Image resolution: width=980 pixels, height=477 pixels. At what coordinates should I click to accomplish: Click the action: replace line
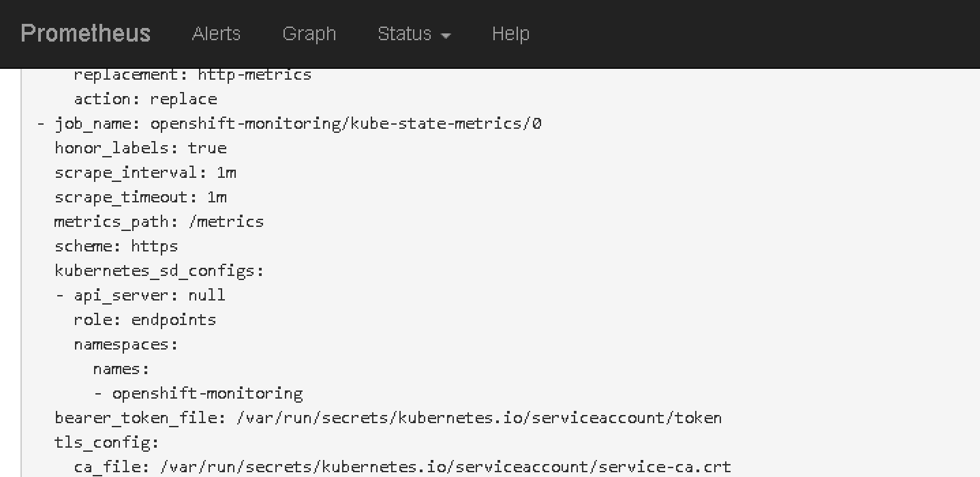[x=145, y=99]
